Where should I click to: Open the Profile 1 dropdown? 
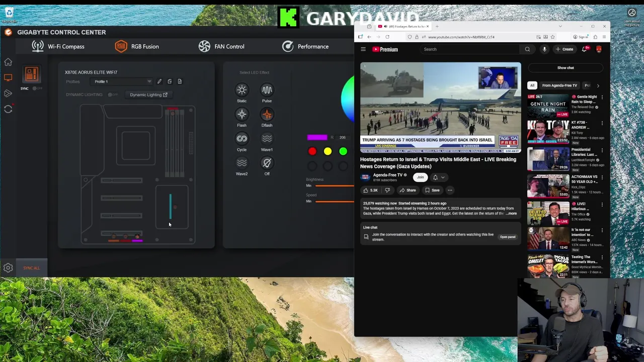click(123, 81)
